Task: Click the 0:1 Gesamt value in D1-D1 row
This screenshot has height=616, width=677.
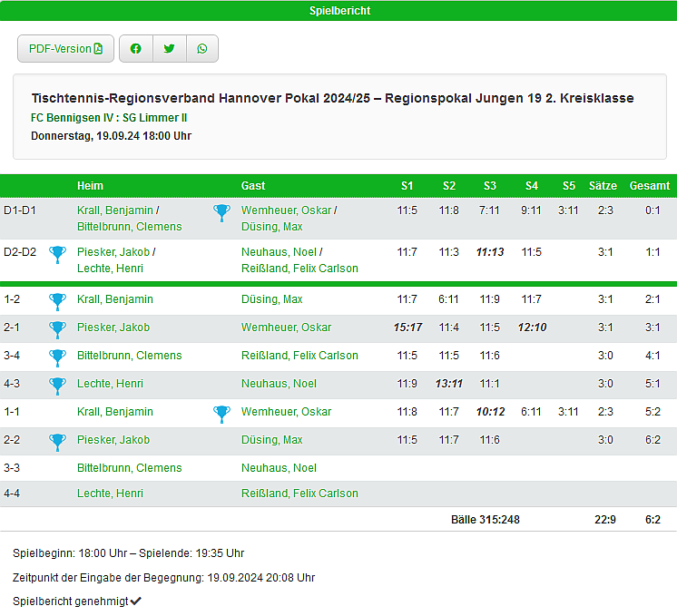Action: click(652, 210)
